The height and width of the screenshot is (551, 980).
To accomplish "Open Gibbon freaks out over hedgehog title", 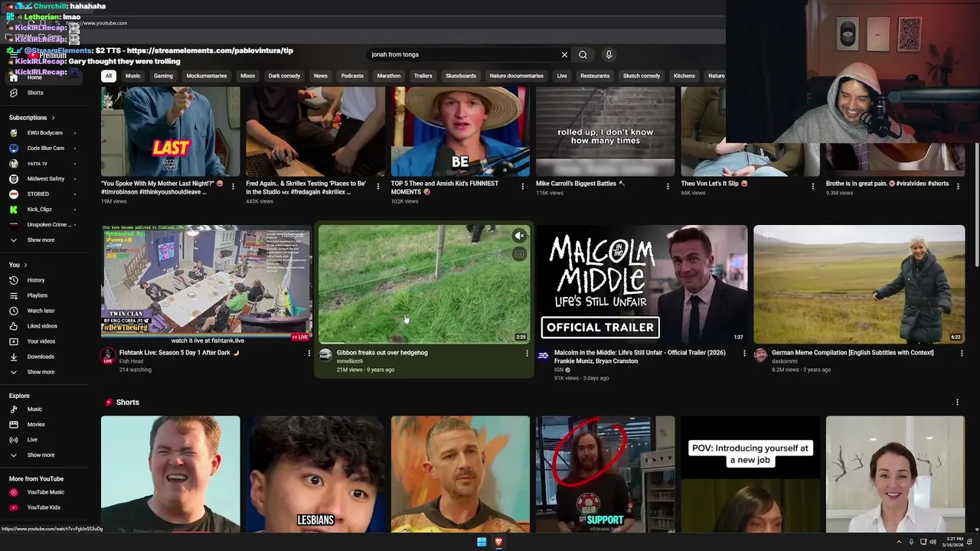I will coord(382,353).
